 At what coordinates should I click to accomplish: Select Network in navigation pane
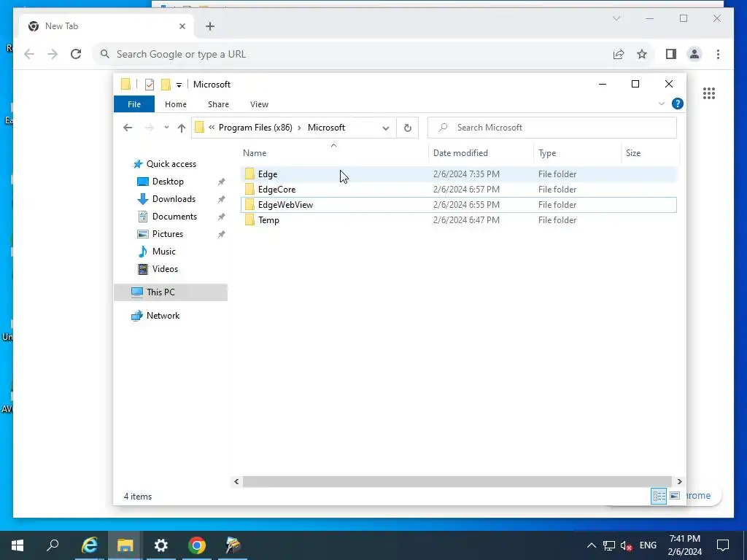point(163,316)
